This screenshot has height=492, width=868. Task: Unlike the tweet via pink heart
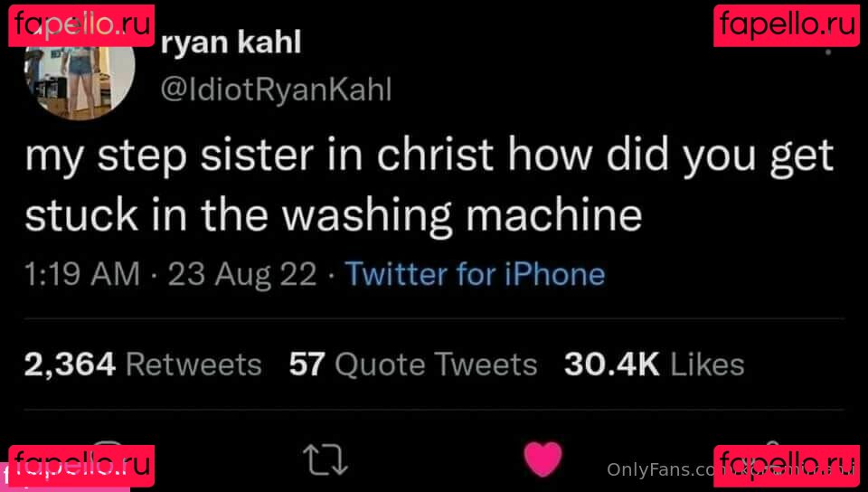point(543,459)
